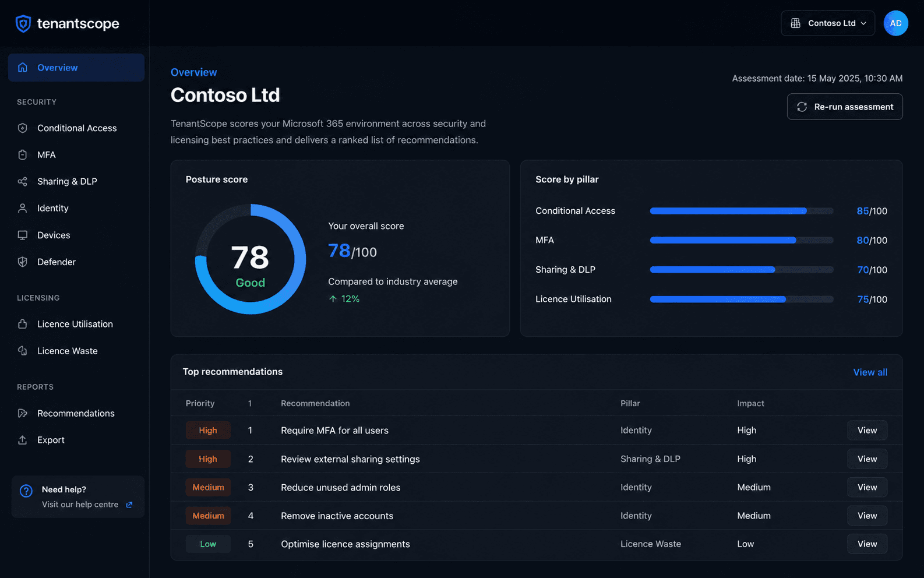924x578 pixels.
Task: Click "Optimise licence assignments" text
Action: 345,544
